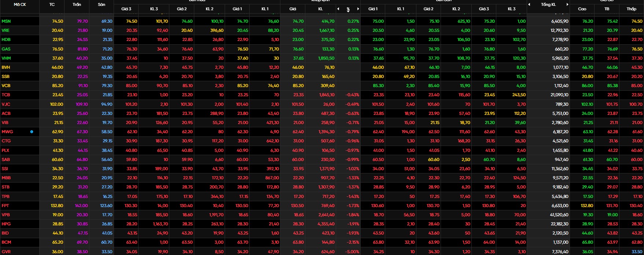Sort by the % column header
The width and height of the screenshot is (644, 255).
coord(348,9)
